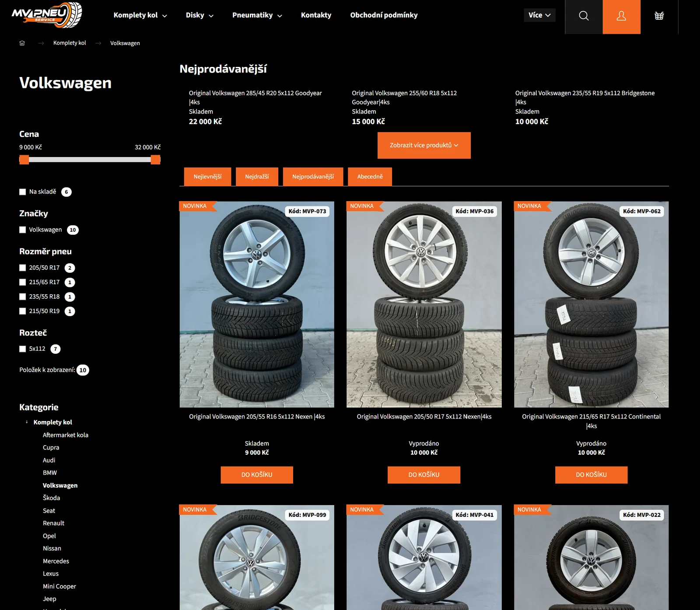Check the 215/50 R19 size option

tap(23, 311)
